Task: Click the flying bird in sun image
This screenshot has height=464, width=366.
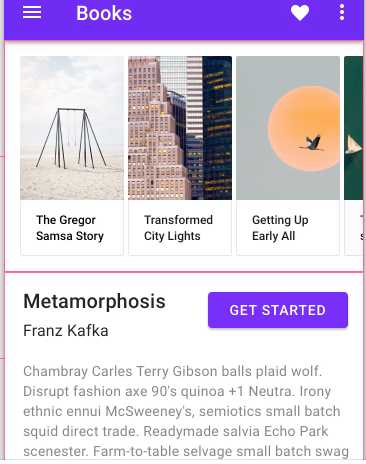Action: coord(313,143)
